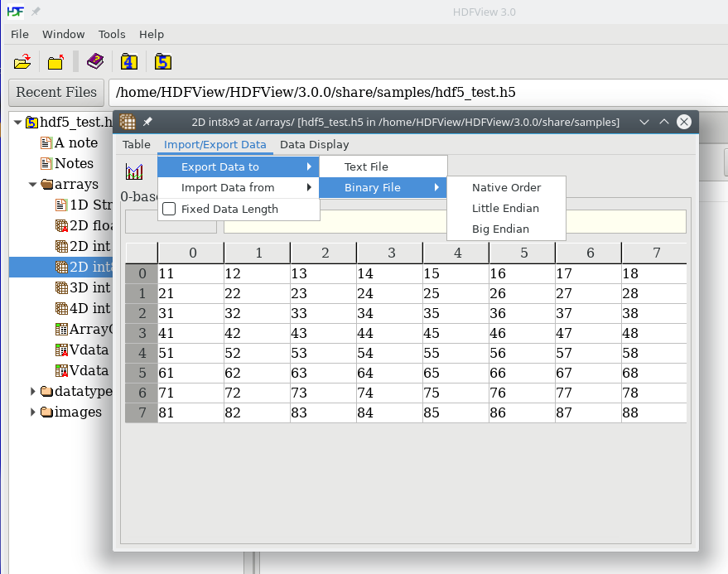Open the Tools menu
Viewport: 728px width, 574px height.
(x=112, y=34)
